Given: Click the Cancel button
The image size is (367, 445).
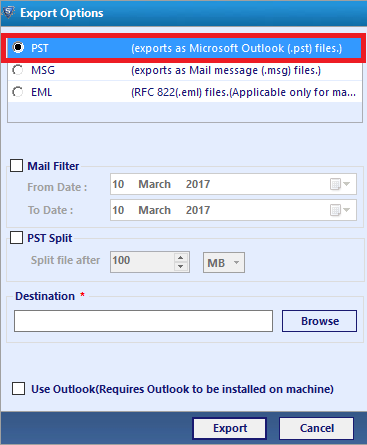Looking at the screenshot, I should click(x=316, y=428).
